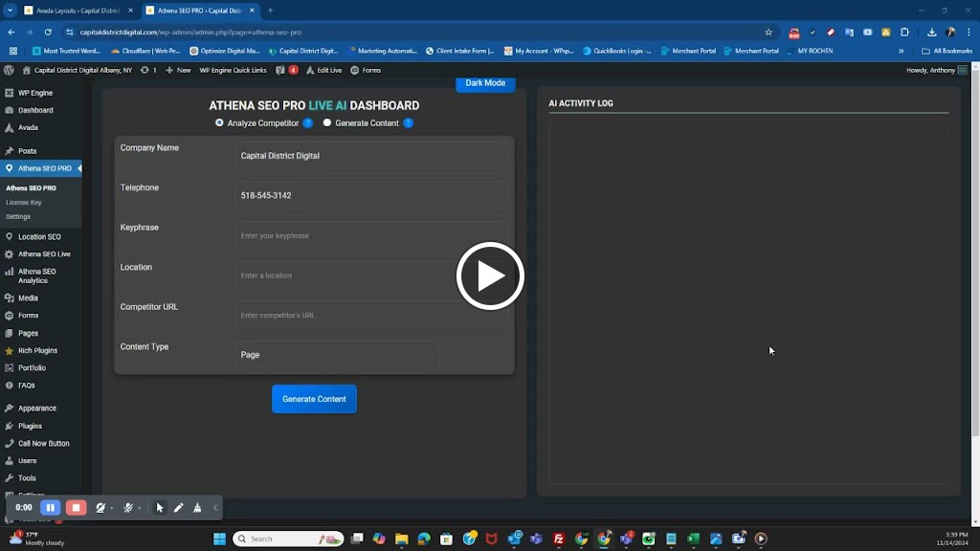
Task: Open Howdy, Anthony account menu
Action: coord(936,70)
